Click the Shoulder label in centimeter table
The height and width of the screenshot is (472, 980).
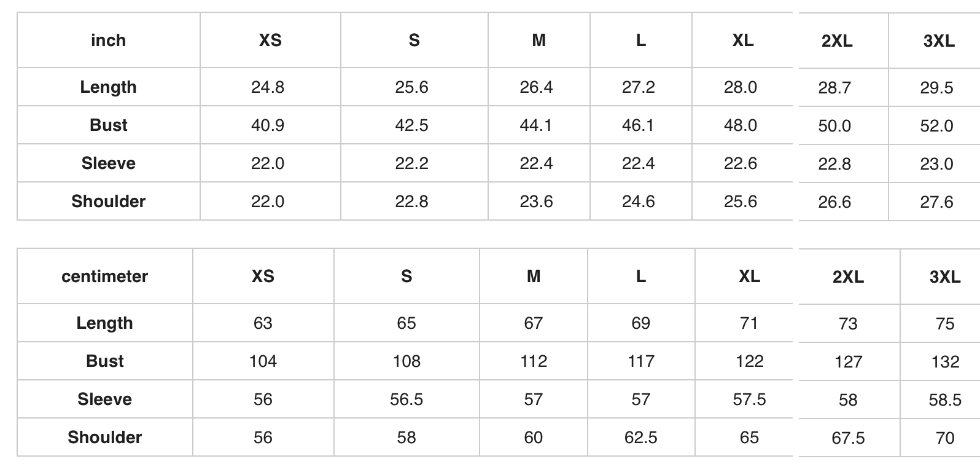click(x=105, y=437)
